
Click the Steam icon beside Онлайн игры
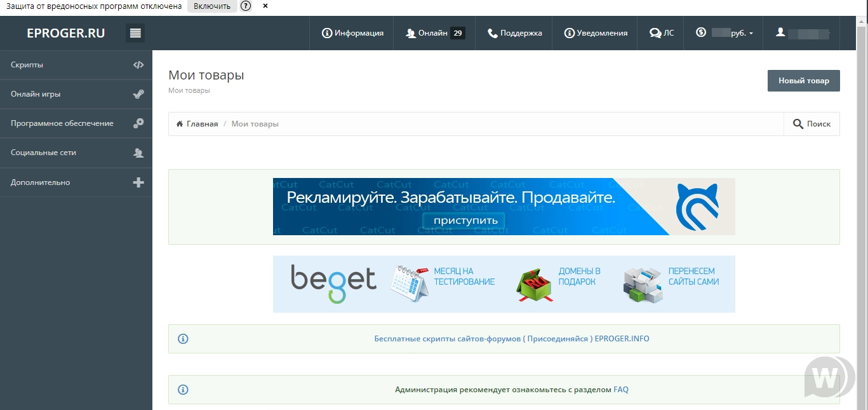coord(138,94)
